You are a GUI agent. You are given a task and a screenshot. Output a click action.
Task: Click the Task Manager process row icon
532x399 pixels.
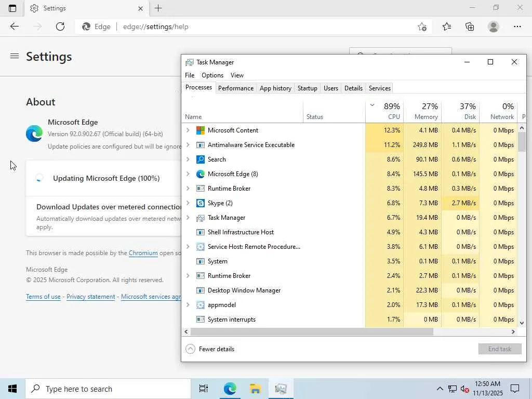[201, 218]
